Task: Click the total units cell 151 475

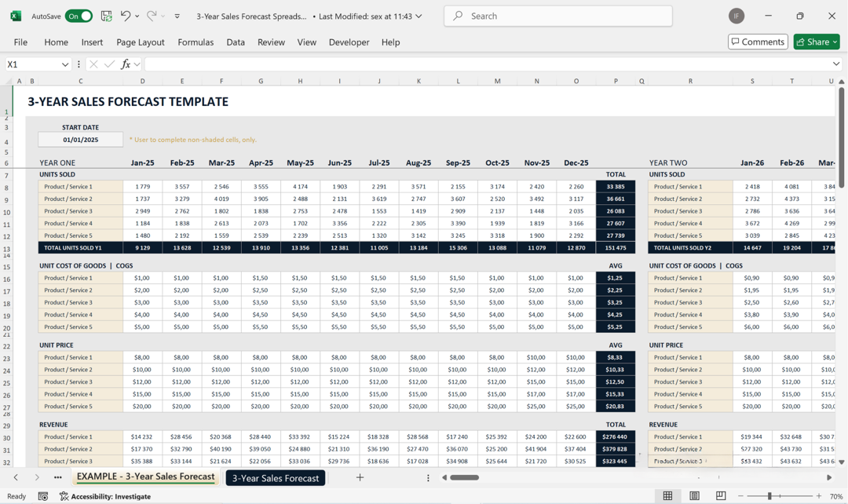Action: [x=616, y=247]
